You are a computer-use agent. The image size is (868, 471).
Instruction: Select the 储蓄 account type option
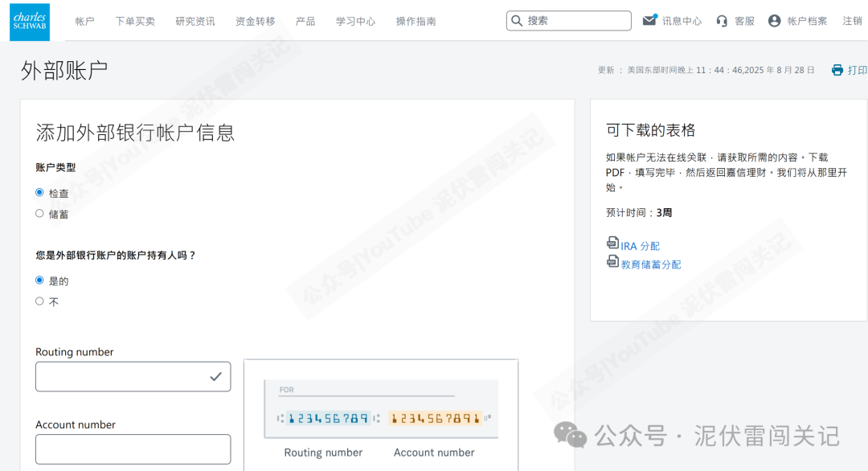pos(39,213)
